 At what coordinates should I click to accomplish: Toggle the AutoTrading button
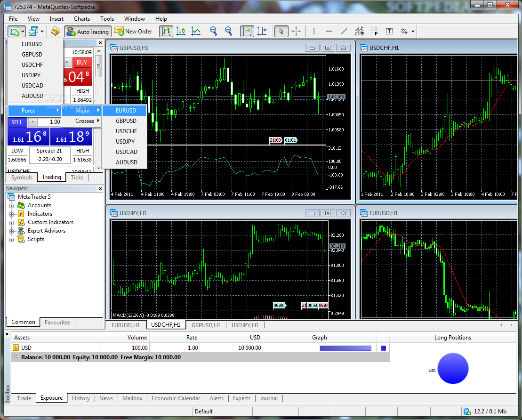(88, 32)
